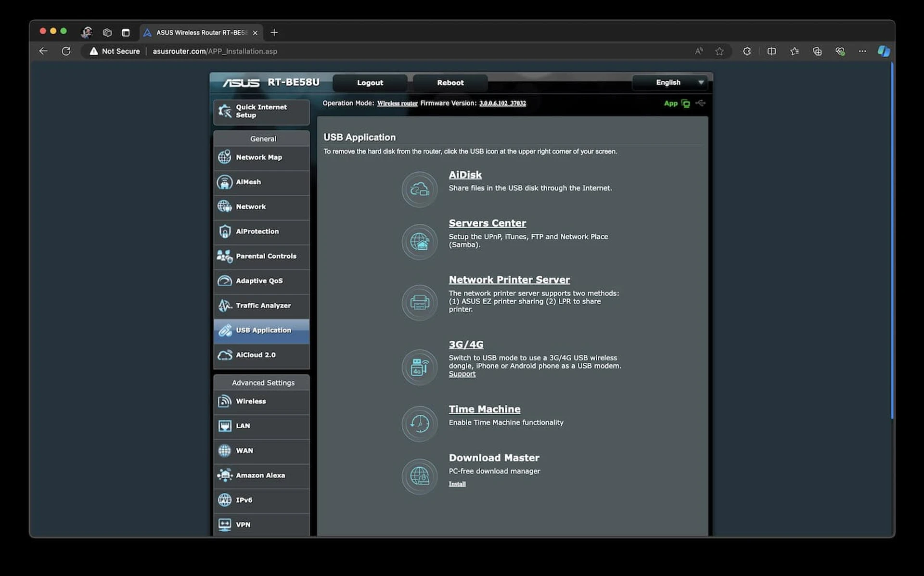This screenshot has height=576, width=924.
Task: Bookmark page with the star icon
Action: [719, 51]
